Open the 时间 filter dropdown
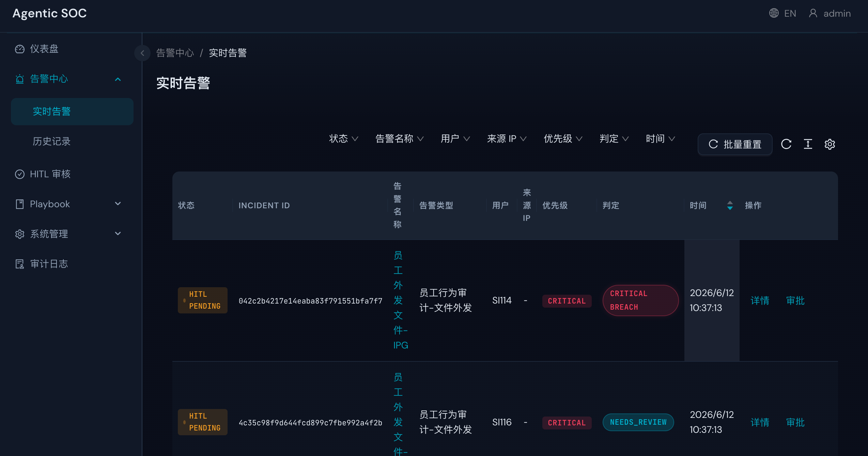Viewport: 868px width, 456px height. click(x=660, y=139)
